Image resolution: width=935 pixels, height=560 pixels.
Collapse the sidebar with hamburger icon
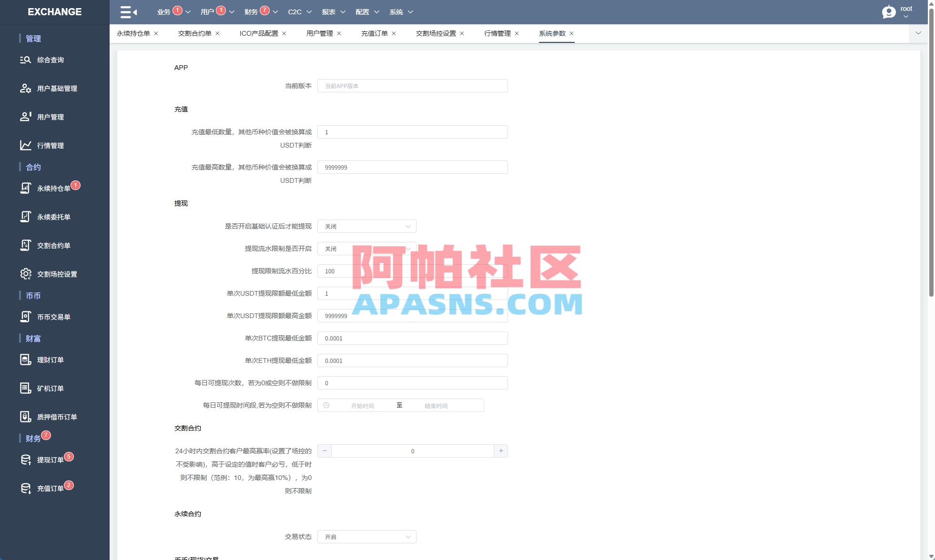[126, 11]
